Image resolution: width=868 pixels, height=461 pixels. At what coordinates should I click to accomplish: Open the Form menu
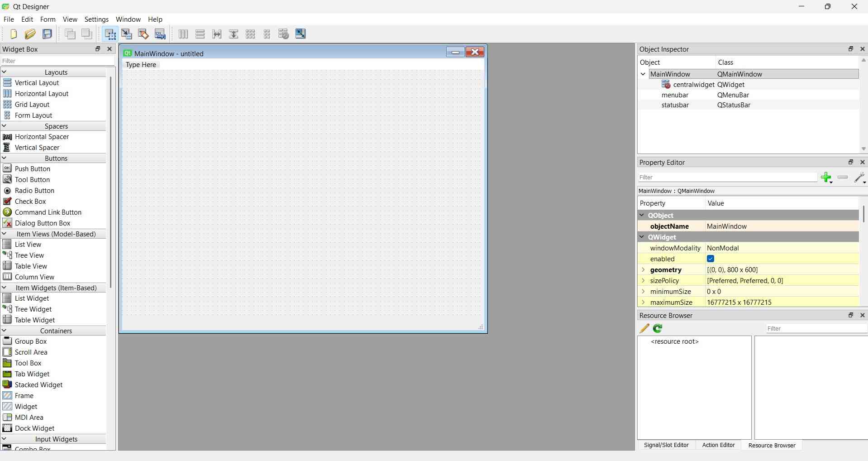click(x=48, y=19)
